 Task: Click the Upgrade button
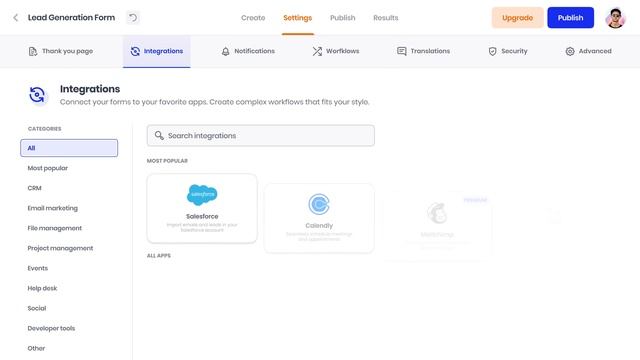coord(517,18)
